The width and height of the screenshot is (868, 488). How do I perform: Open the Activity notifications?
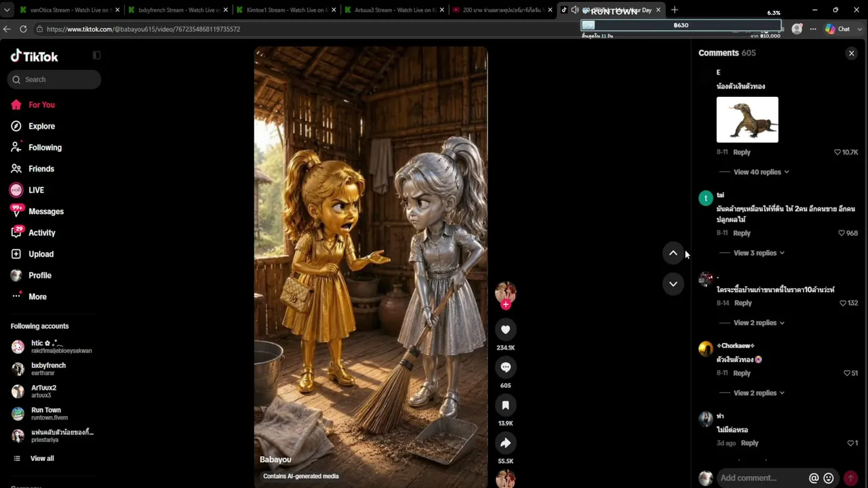(41, 233)
